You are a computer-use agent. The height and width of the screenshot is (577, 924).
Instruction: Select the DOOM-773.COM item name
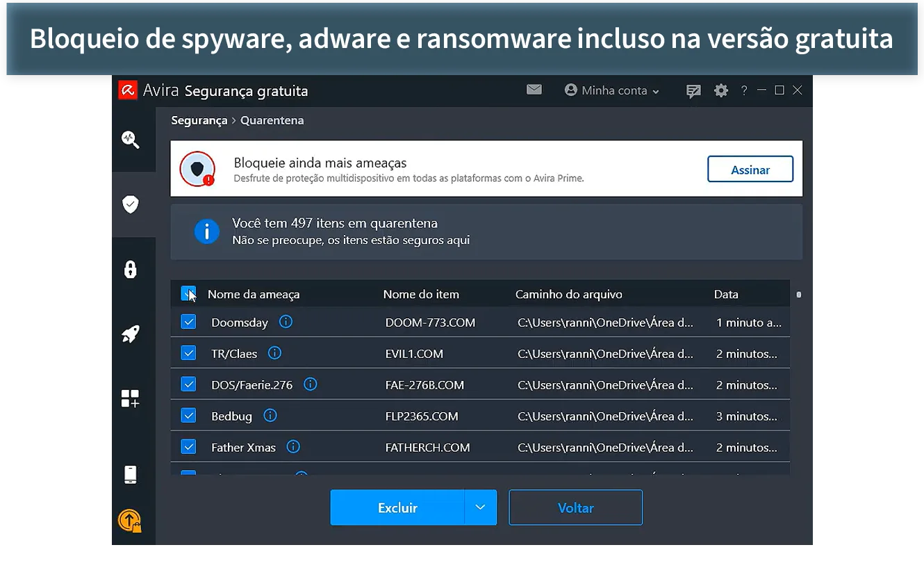430,323
